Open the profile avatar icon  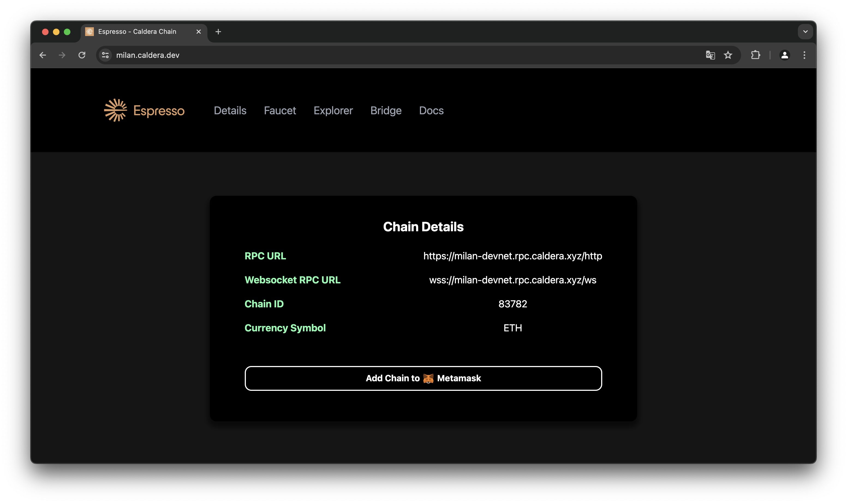(x=785, y=55)
